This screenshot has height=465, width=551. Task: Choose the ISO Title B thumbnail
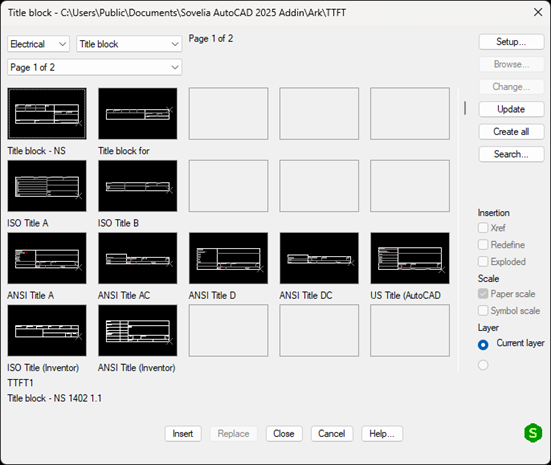click(138, 186)
